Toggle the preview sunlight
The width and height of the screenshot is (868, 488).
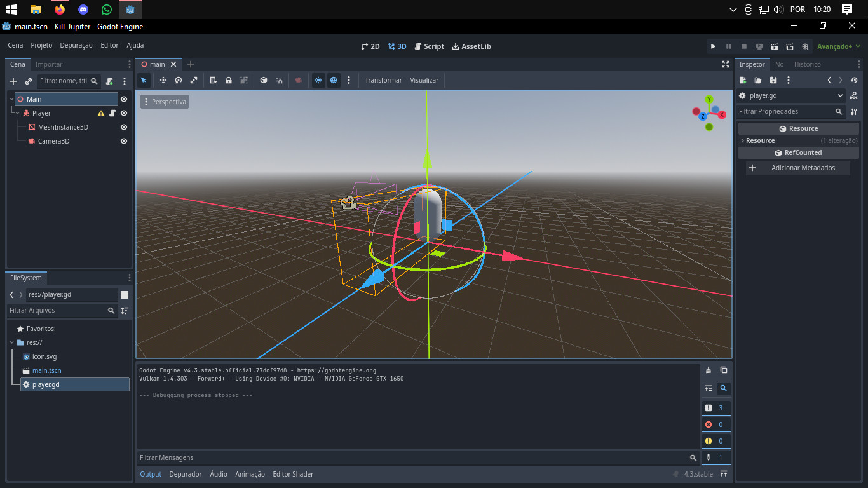coord(318,80)
